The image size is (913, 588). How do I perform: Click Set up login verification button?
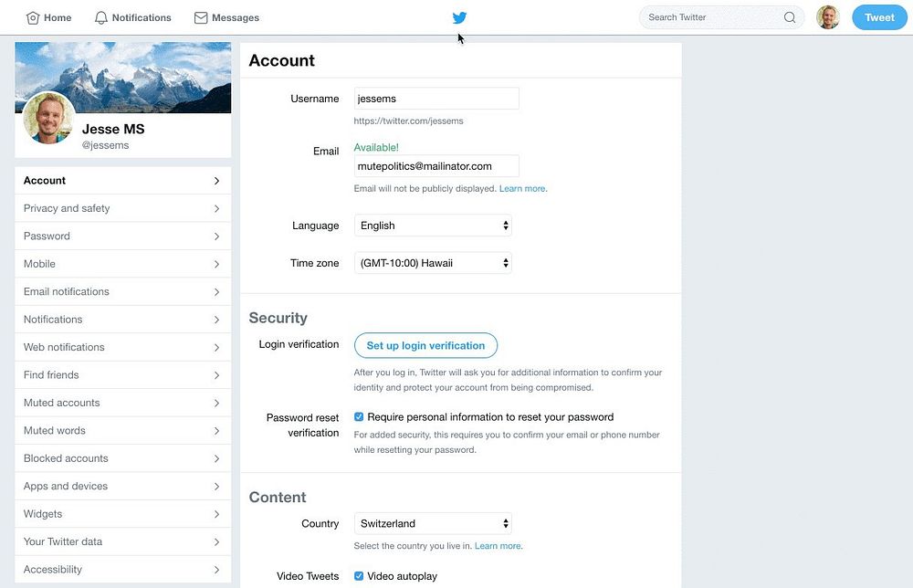point(425,345)
